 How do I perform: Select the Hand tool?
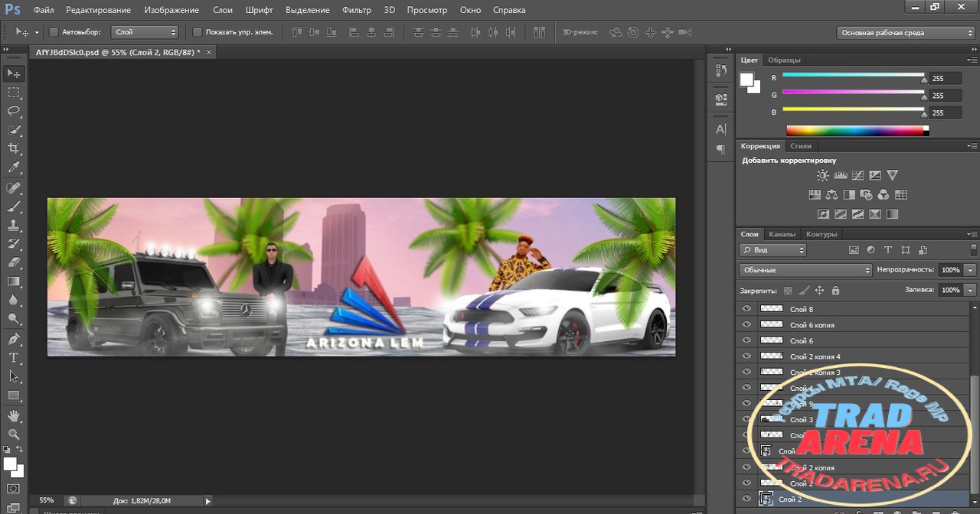coord(14,415)
